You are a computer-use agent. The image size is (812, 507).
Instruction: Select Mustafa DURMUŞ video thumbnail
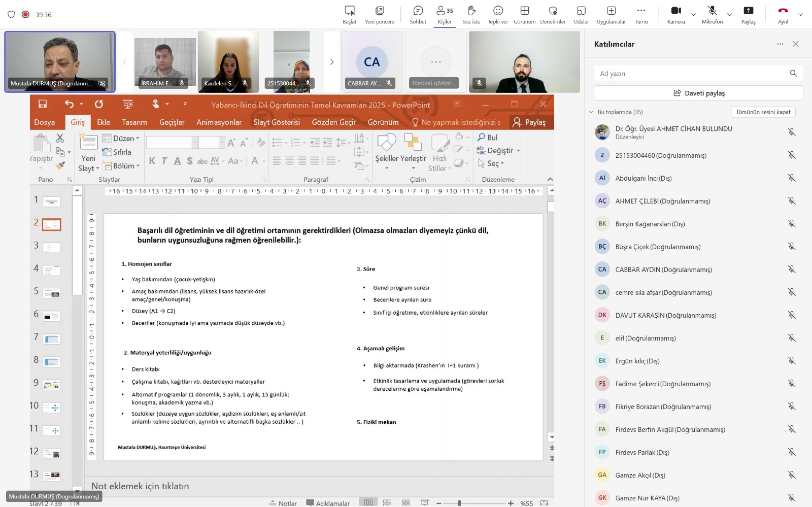[60, 62]
